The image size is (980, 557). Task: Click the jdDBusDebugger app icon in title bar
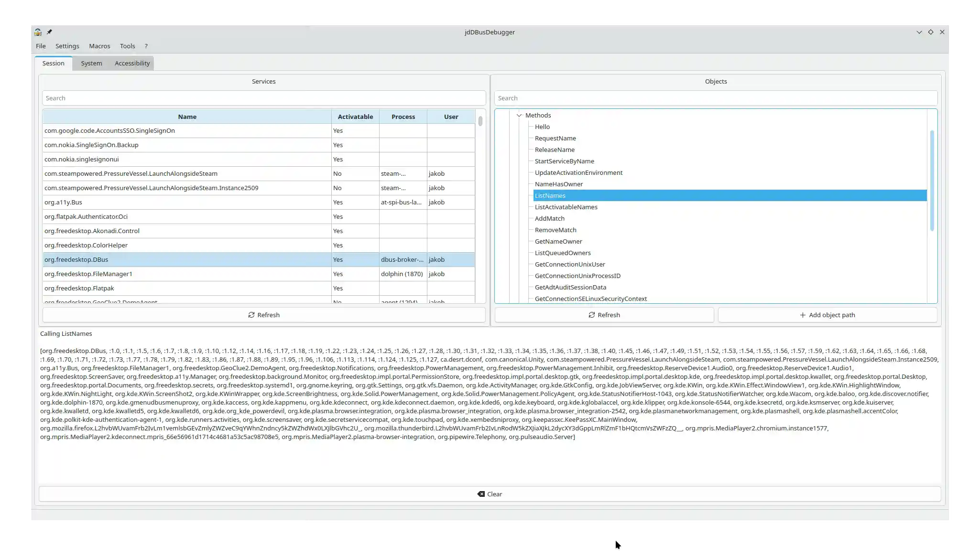(38, 32)
